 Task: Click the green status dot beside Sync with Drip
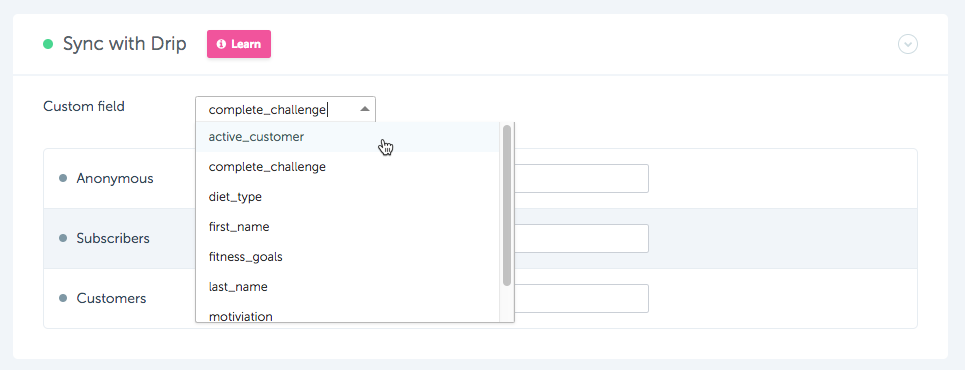[x=47, y=44]
